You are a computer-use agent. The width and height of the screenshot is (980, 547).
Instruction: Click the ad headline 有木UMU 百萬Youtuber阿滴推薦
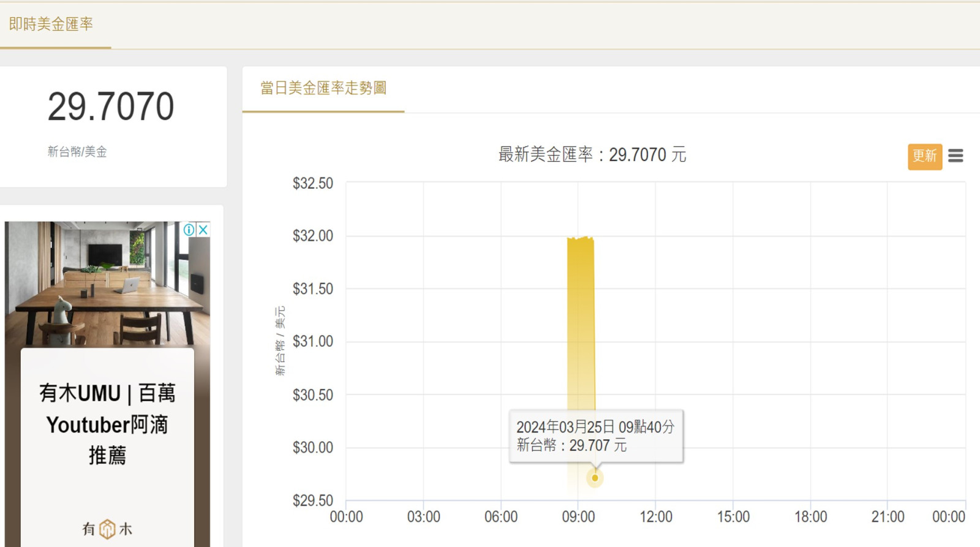[x=107, y=424]
